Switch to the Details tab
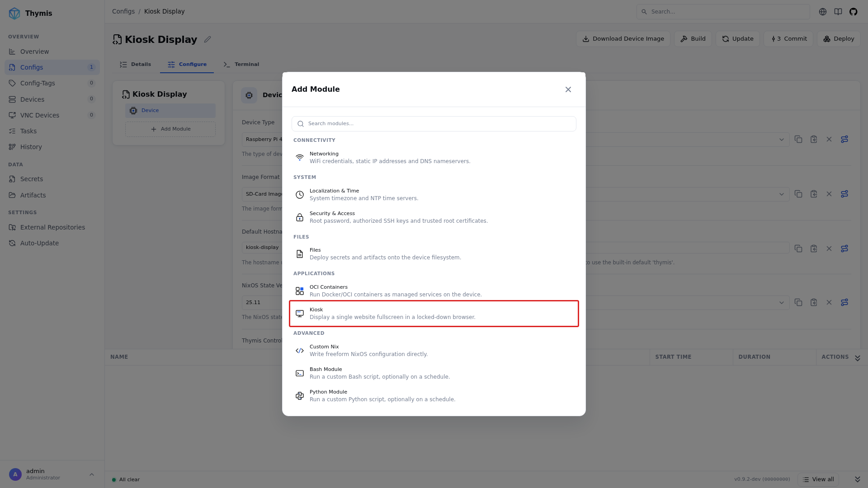This screenshot has height=488, width=868. [135, 64]
